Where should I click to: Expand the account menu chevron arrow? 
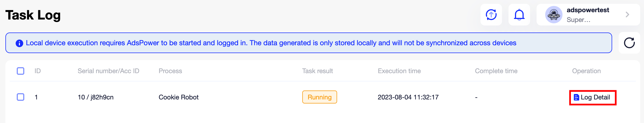click(x=627, y=15)
